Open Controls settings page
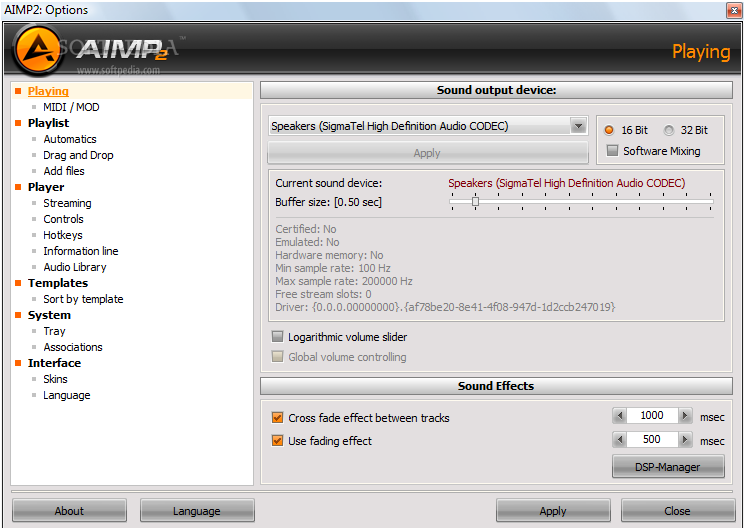The image size is (744, 528). click(x=64, y=219)
